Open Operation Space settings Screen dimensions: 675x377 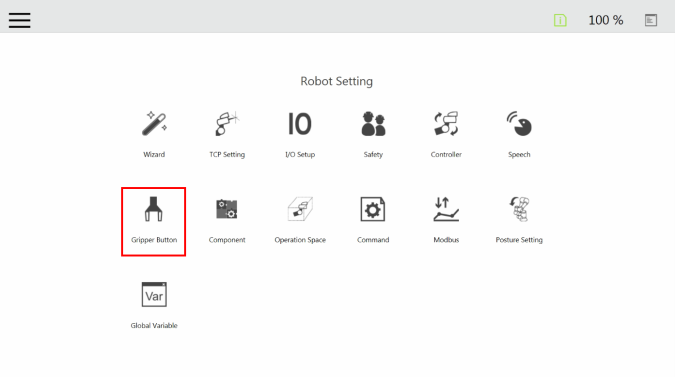(x=300, y=209)
